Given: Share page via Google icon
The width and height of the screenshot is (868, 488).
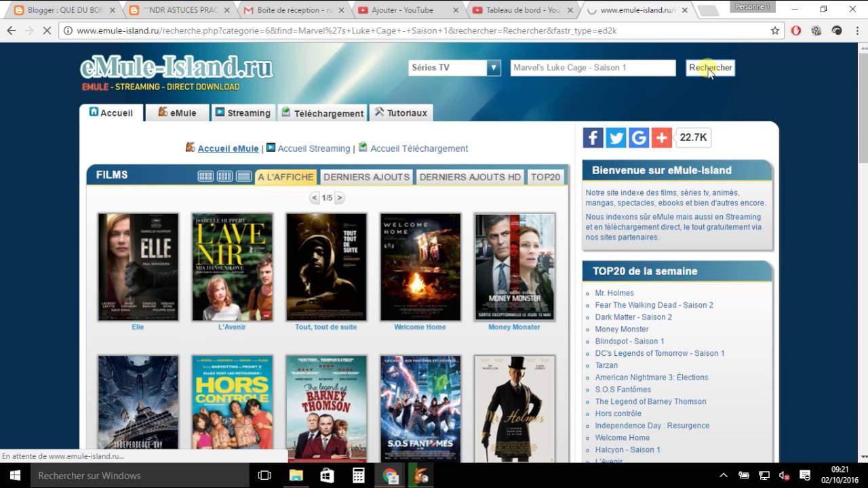Looking at the screenshot, I should click(639, 138).
